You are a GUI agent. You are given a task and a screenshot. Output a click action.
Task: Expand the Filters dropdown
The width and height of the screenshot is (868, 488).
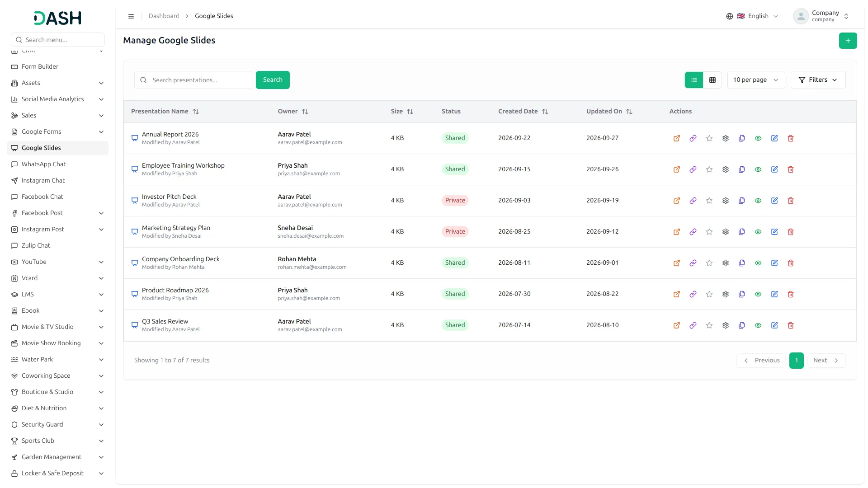[x=817, y=80]
